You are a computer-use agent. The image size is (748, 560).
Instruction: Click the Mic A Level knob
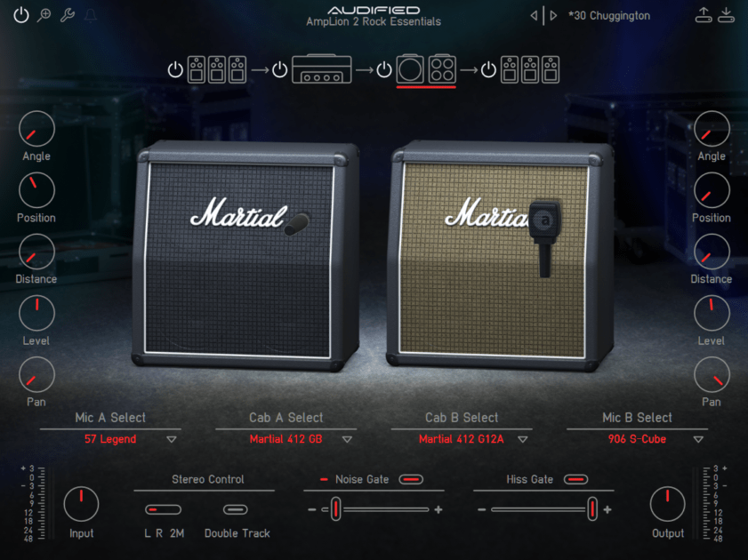pos(36,313)
